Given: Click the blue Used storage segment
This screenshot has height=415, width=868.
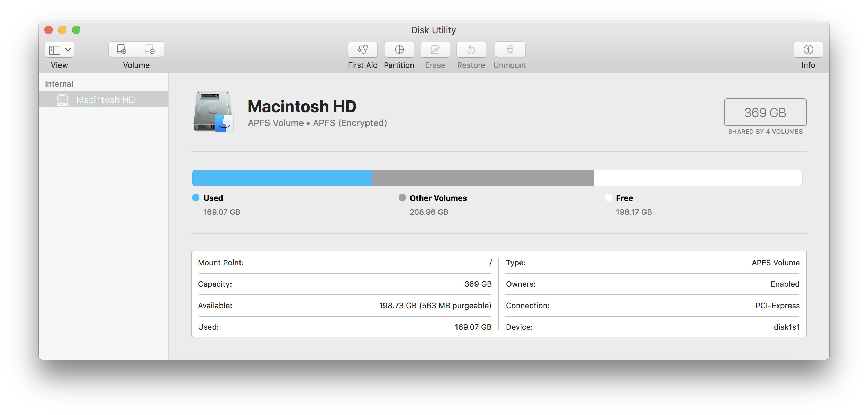Looking at the screenshot, I should pyautogui.click(x=282, y=178).
